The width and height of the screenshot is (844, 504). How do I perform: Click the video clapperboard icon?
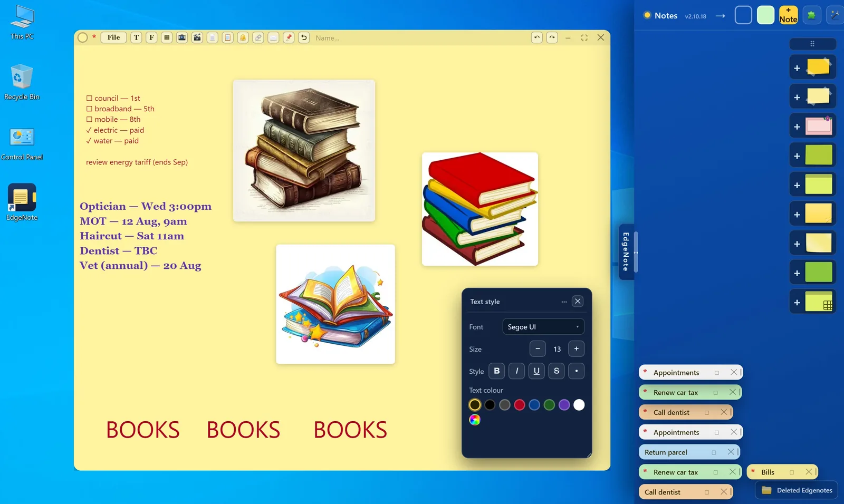(197, 37)
